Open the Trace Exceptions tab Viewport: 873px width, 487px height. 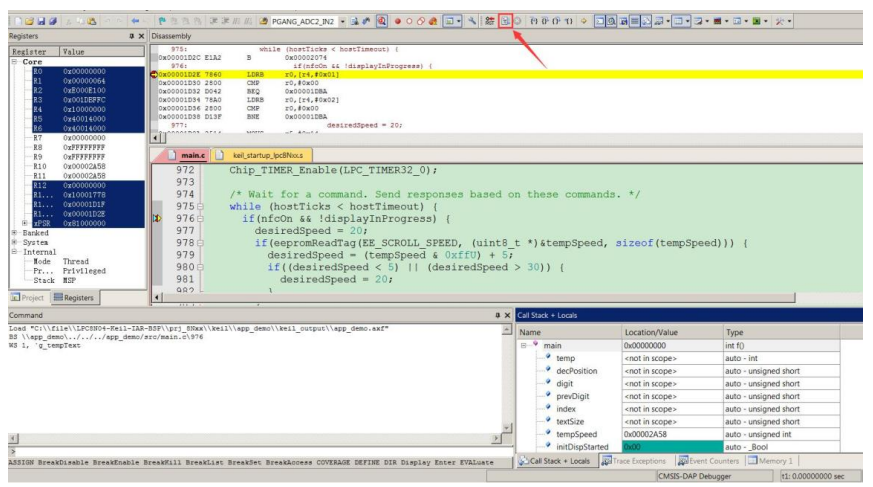[x=634, y=461]
